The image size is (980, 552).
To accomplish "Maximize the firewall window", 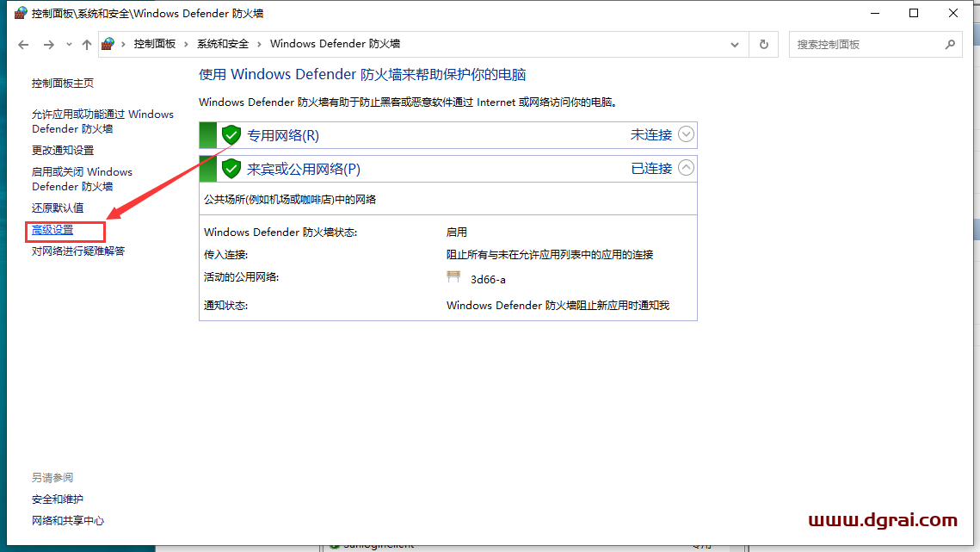I will click(914, 13).
